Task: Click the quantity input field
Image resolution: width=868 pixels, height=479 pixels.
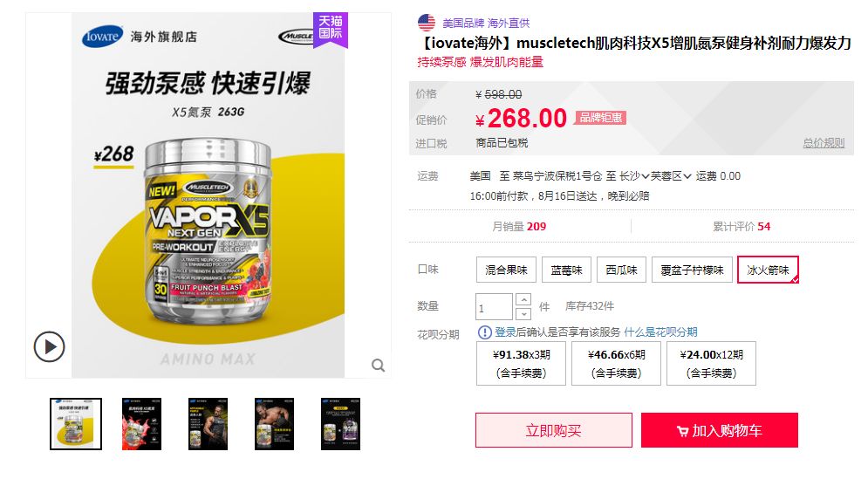Action: 494,307
